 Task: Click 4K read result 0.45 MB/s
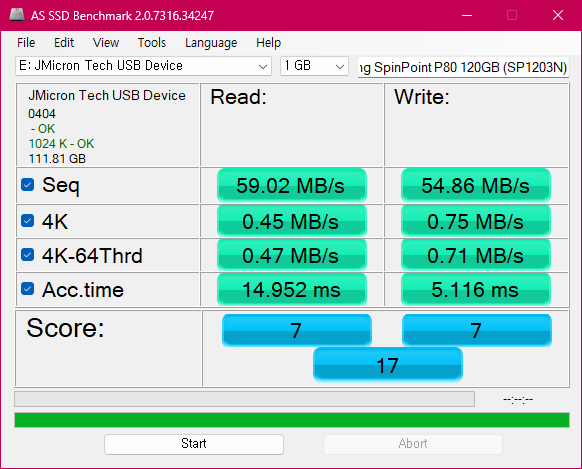292,221
